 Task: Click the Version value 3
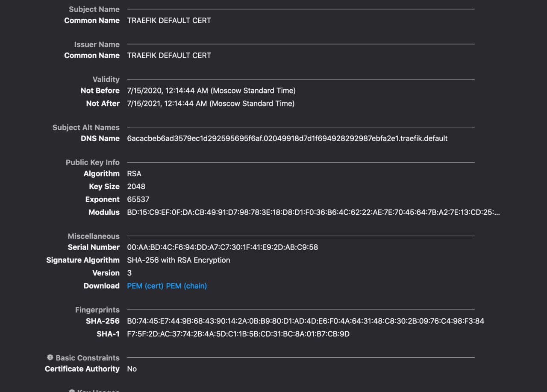coord(129,273)
